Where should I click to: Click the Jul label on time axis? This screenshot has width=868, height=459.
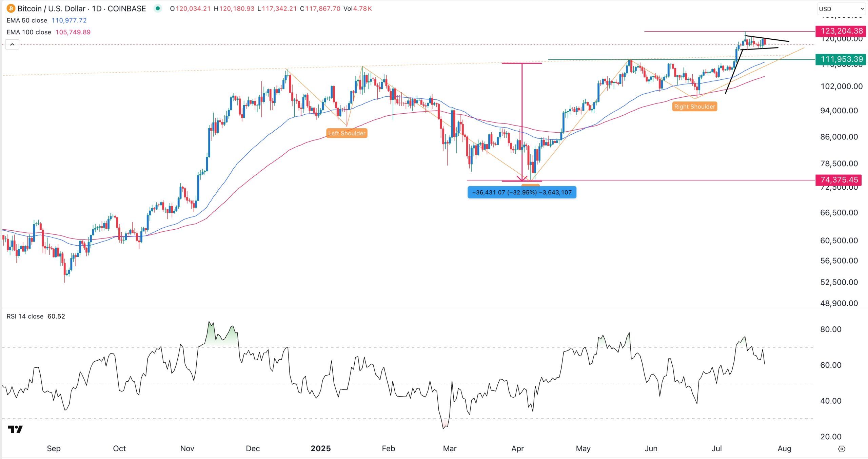click(716, 448)
